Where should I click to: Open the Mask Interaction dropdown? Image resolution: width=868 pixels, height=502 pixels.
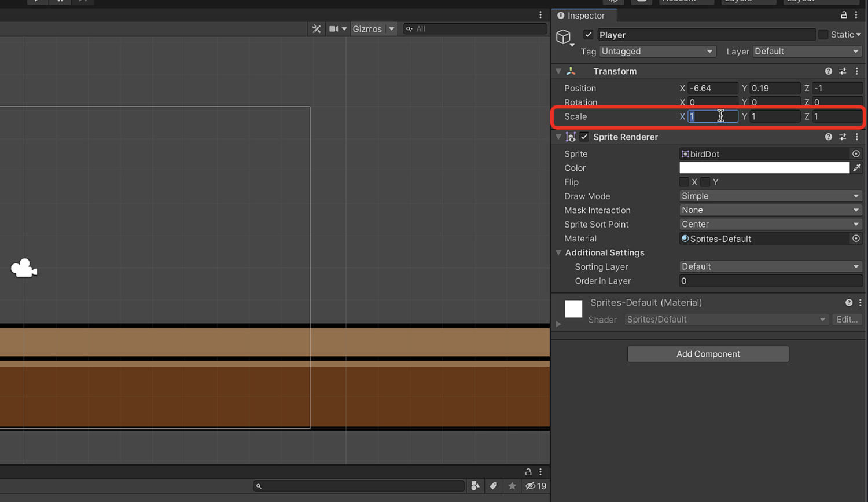point(771,210)
